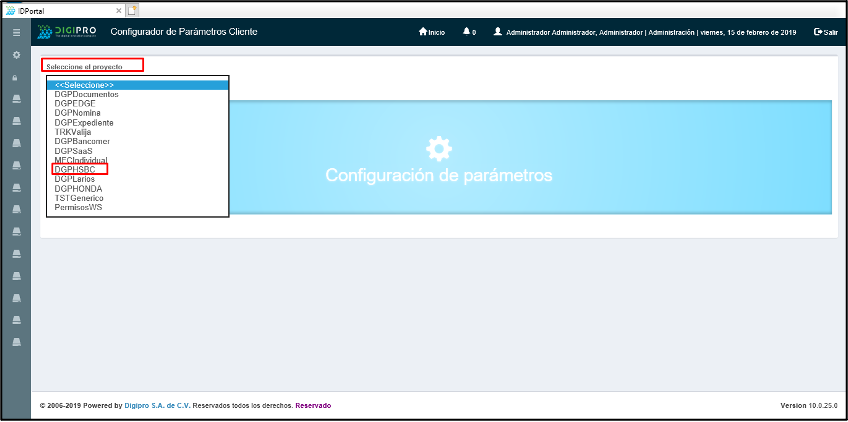
Task: Click the Reservado footer link
Action: pyautogui.click(x=312, y=405)
